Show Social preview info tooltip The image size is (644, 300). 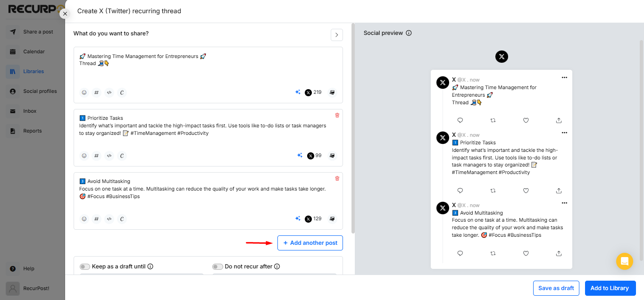click(409, 33)
